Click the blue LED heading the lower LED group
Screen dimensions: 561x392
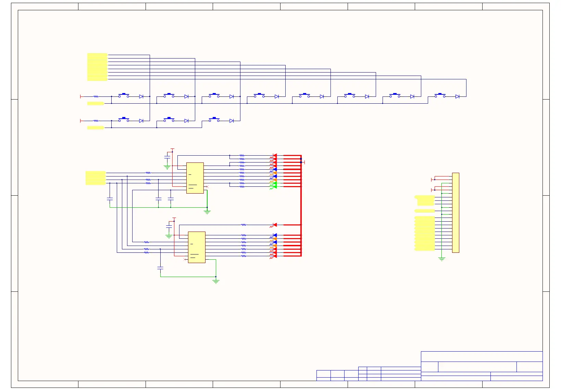point(274,235)
